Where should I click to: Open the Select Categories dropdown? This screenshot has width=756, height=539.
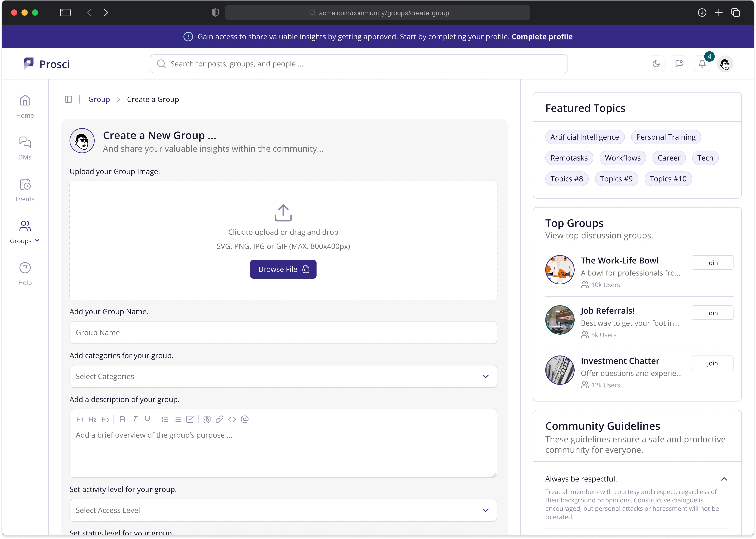[x=283, y=376]
